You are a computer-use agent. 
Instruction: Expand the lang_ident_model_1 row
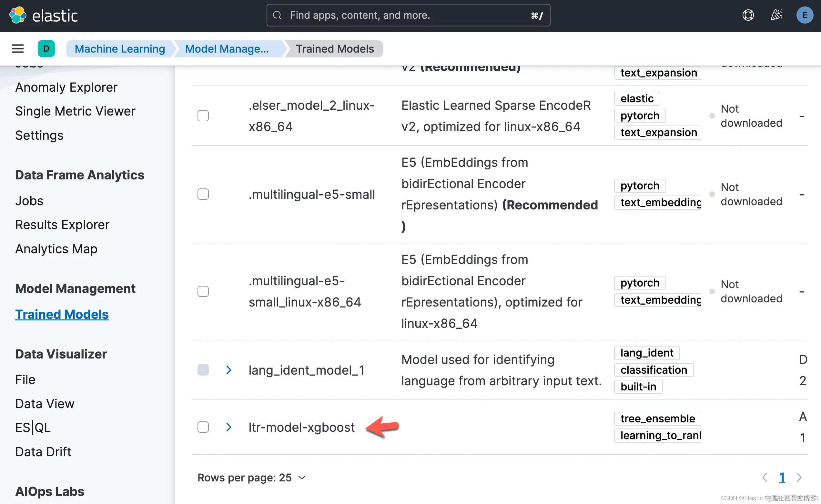click(x=228, y=370)
